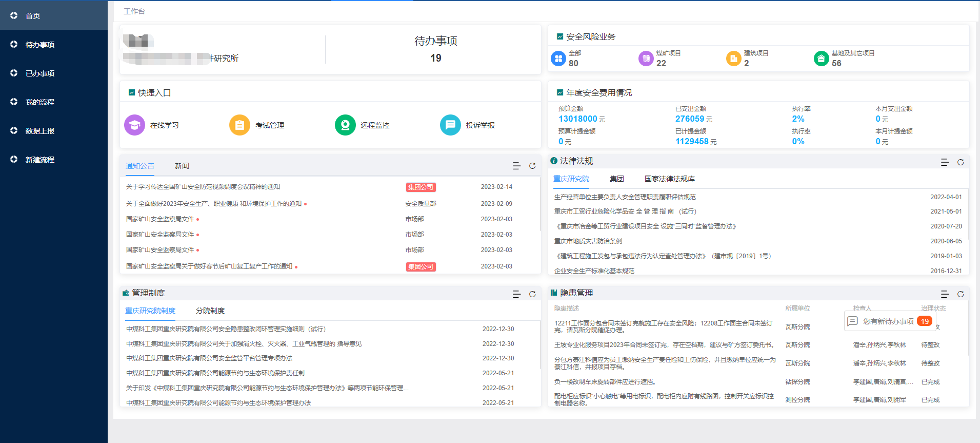Open 中煤科工集团重庆研究院有限公司能源节约与生态环境保护责任制
The width and height of the screenshot is (980, 443).
coord(215,373)
